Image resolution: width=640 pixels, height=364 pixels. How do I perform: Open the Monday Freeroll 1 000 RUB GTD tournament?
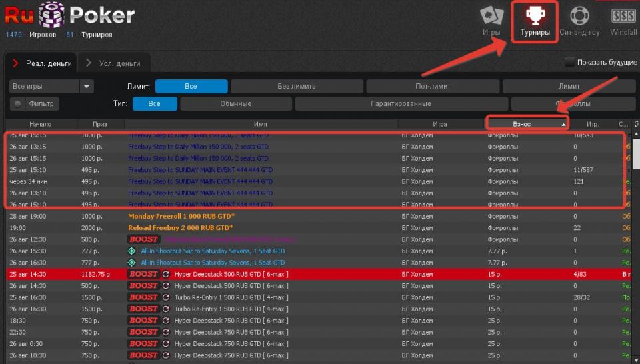181,217
